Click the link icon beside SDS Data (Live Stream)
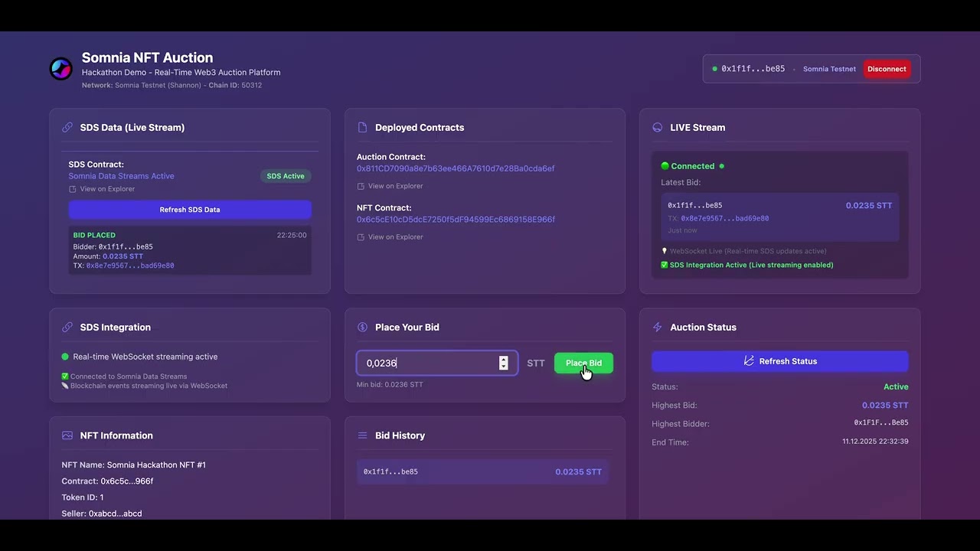The image size is (980, 551). pos(67,128)
